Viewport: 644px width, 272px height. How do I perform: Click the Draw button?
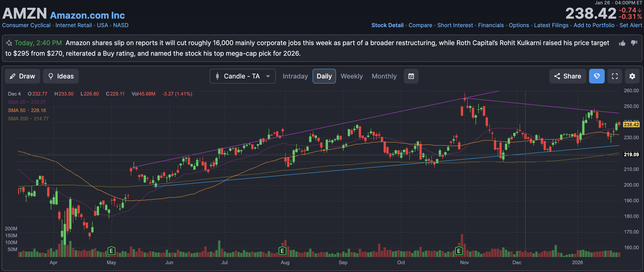click(x=23, y=76)
